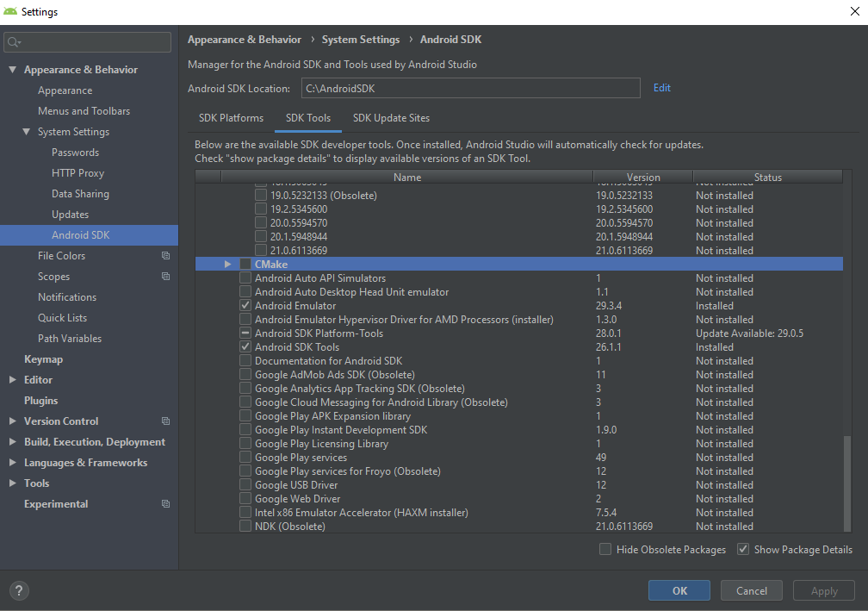This screenshot has height=611, width=868.
Task: Click the project-level icon beside Version Control
Action: (165, 421)
